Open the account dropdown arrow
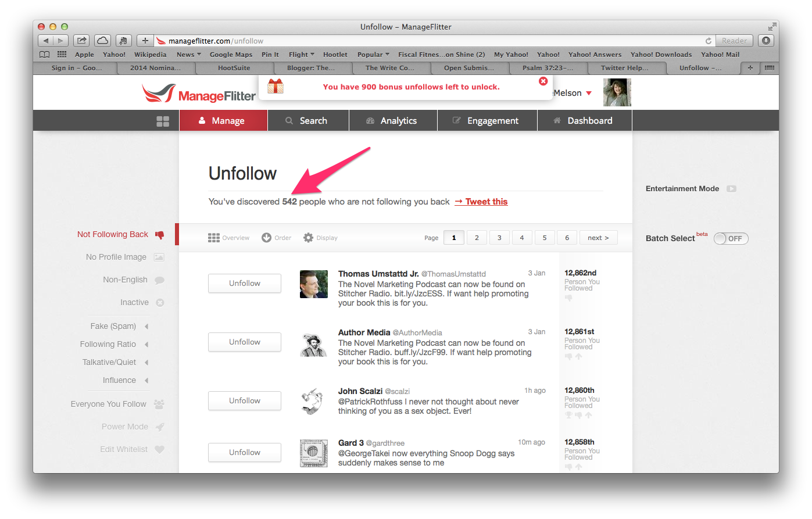This screenshot has height=519, width=812. click(x=589, y=94)
